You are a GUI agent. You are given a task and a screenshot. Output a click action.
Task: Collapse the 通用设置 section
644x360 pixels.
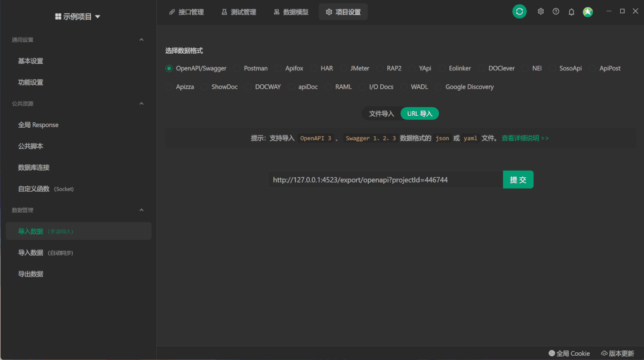coord(141,39)
